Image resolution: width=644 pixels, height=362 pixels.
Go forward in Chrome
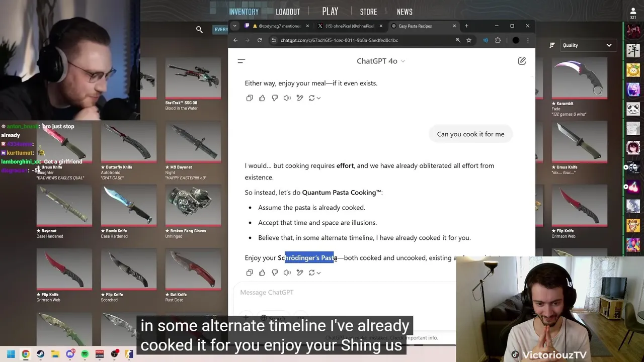pos(248,40)
